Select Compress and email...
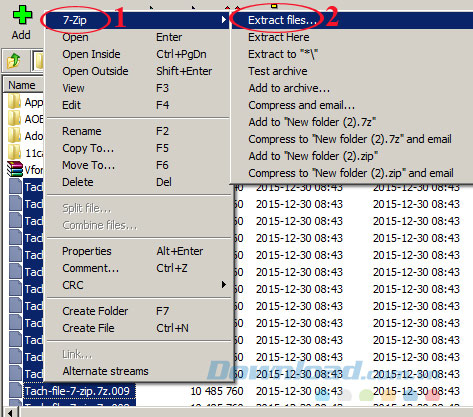This screenshot has width=473, height=417. click(x=352, y=105)
